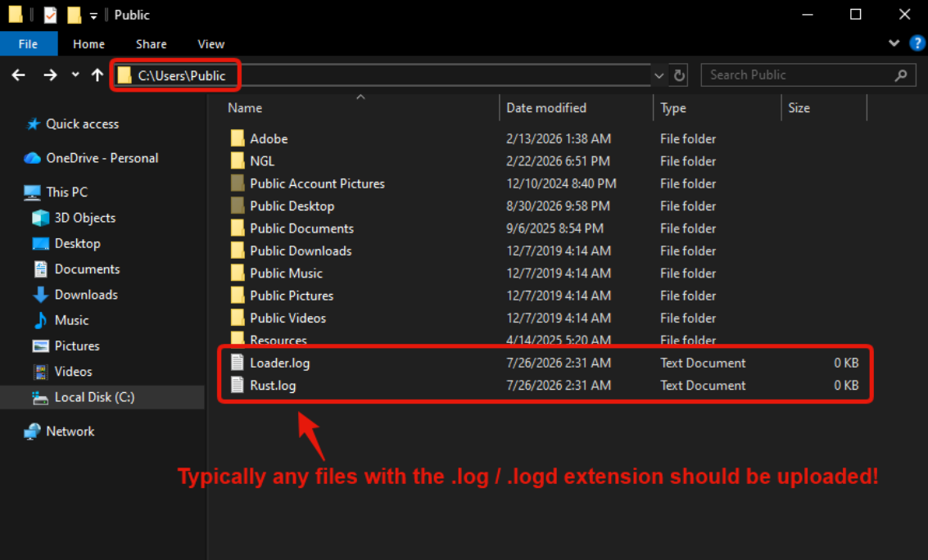The image size is (928, 560).
Task: Select Network in navigation pane
Action: [x=70, y=431]
